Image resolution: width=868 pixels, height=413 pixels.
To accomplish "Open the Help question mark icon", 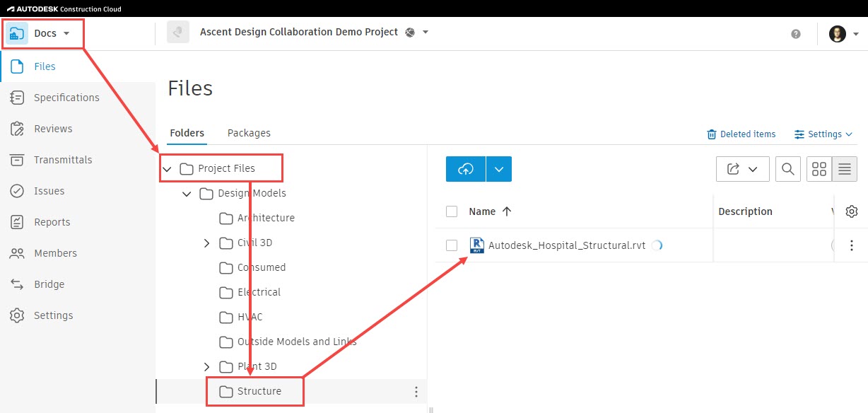I will [796, 34].
